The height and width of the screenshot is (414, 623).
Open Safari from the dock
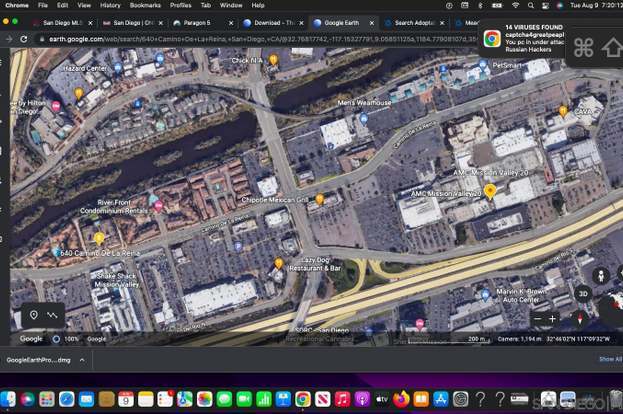pyautogui.click(x=66, y=399)
